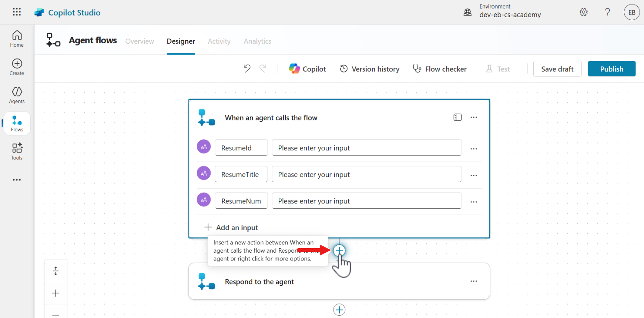Screen dimensions: 644x318
Task: Switch to the Overview tab
Action: pos(139,41)
